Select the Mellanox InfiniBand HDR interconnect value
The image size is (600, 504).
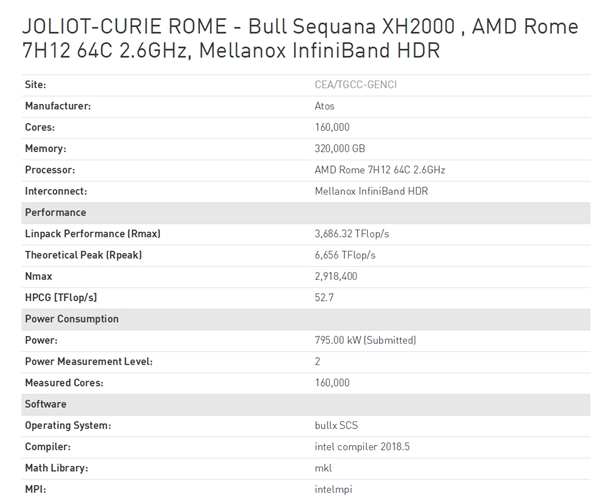click(x=373, y=191)
